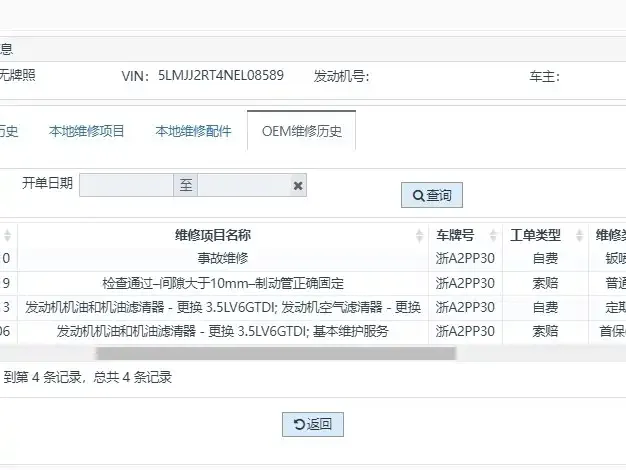626x470 pixels.
Task: Click the 开单日期 label
Action: point(47,183)
